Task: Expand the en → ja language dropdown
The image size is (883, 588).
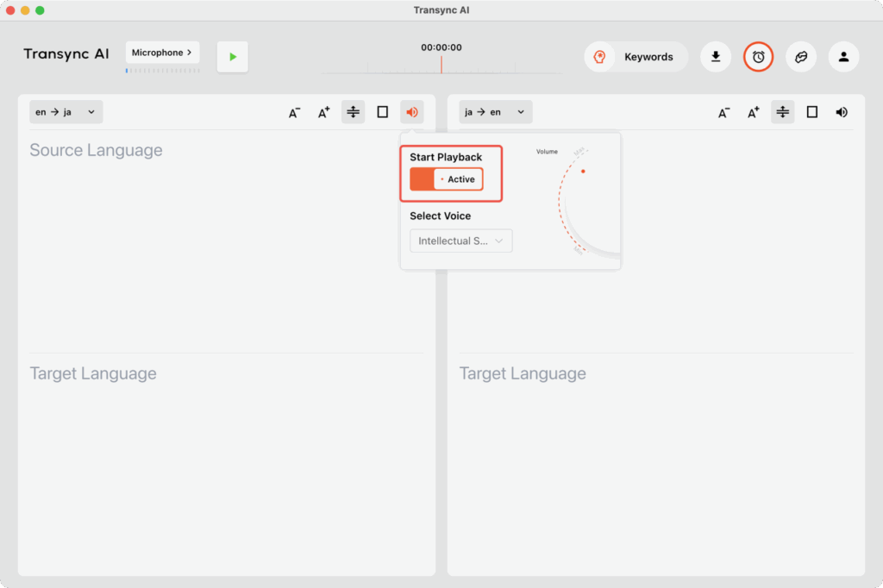Action: tap(66, 112)
